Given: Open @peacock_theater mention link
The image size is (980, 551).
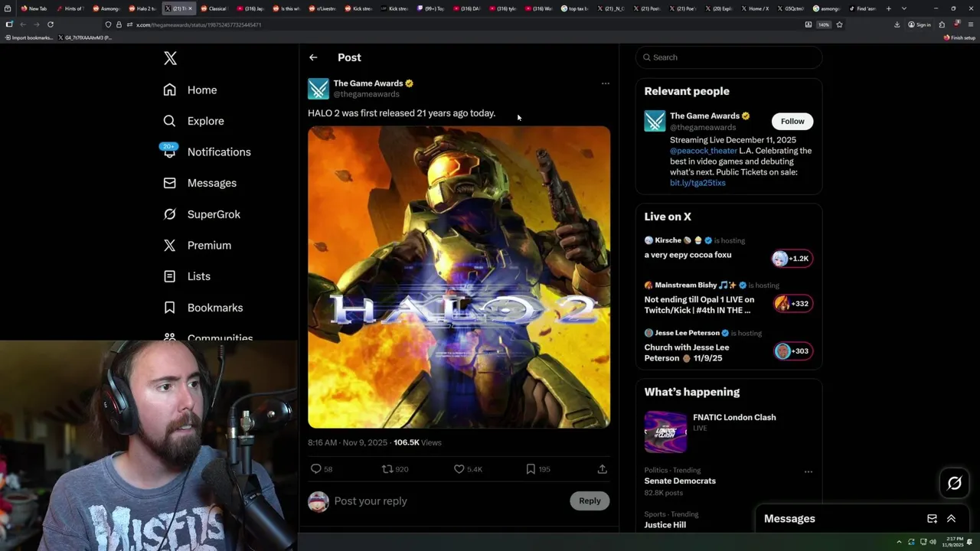Looking at the screenshot, I should coord(703,151).
